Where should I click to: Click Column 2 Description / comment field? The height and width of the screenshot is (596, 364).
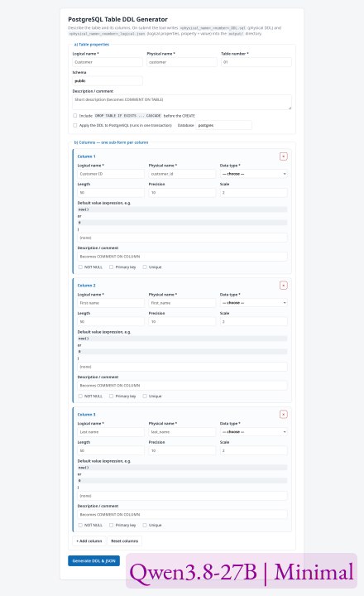182,386
